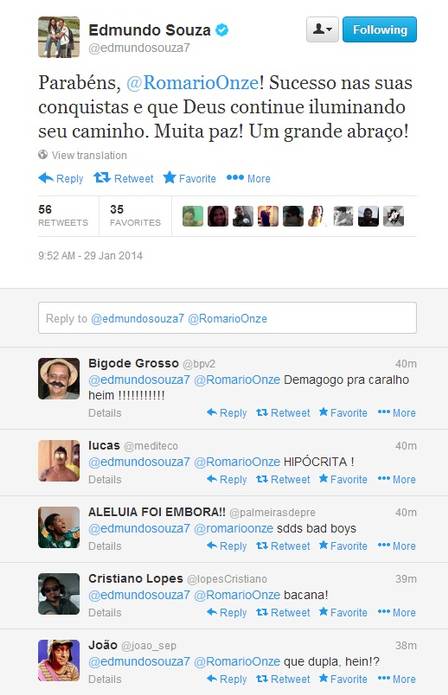View the 35 favorites count
Viewport: 448px width, 695px height.
click(135, 215)
